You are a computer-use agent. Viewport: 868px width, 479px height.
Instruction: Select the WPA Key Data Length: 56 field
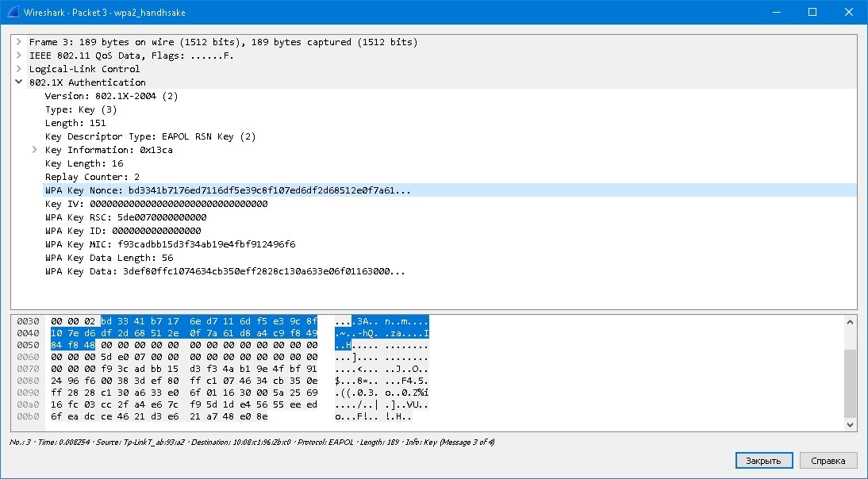(x=109, y=258)
